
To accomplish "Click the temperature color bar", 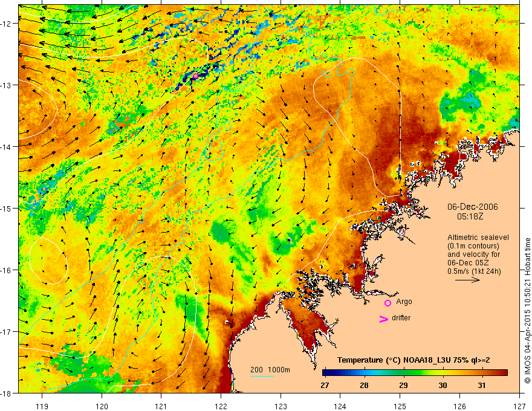I will tap(415, 373).
